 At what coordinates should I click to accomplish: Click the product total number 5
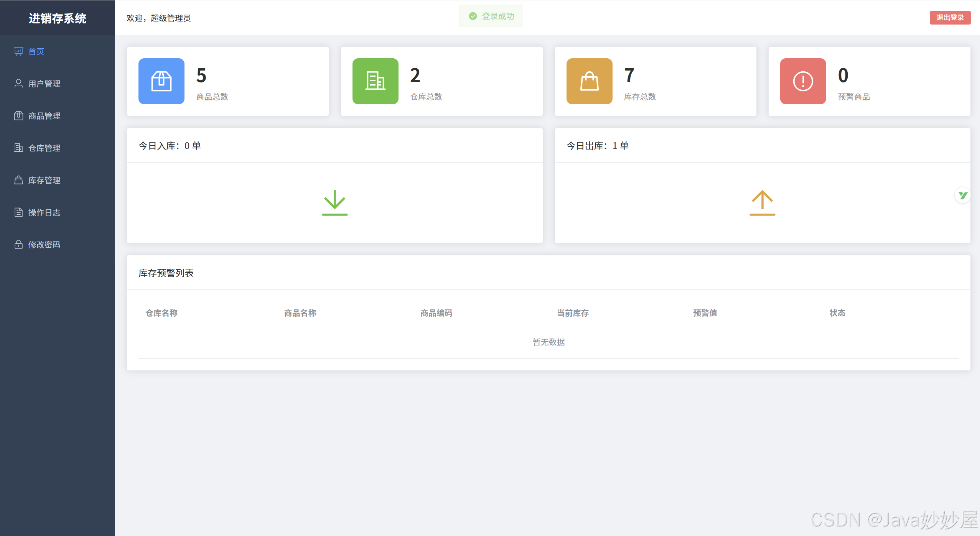pyautogui.click(x=201, y=76)
